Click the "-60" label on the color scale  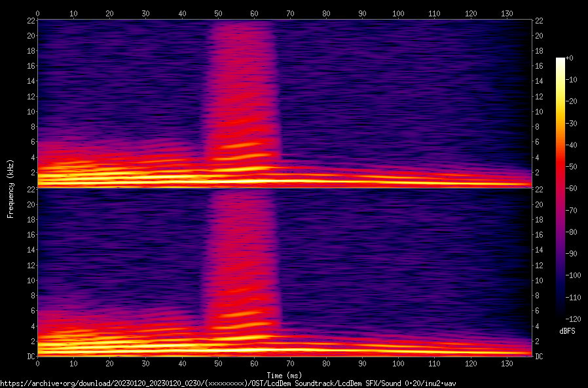pyautogui.click(x=570, y=188)
